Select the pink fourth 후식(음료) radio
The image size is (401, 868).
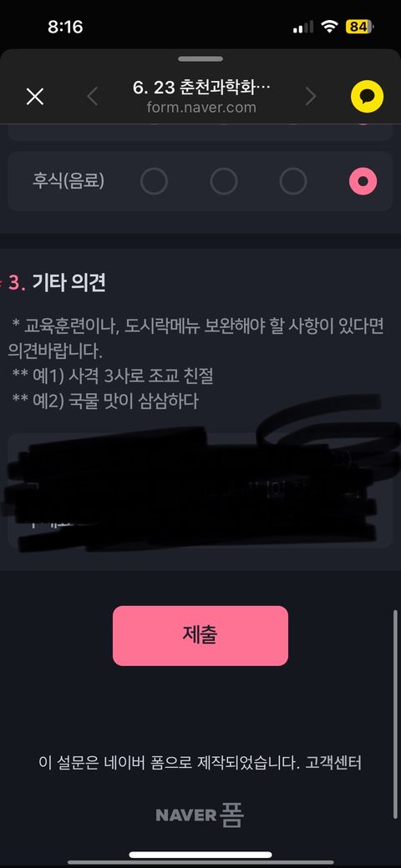coord(363,181)
